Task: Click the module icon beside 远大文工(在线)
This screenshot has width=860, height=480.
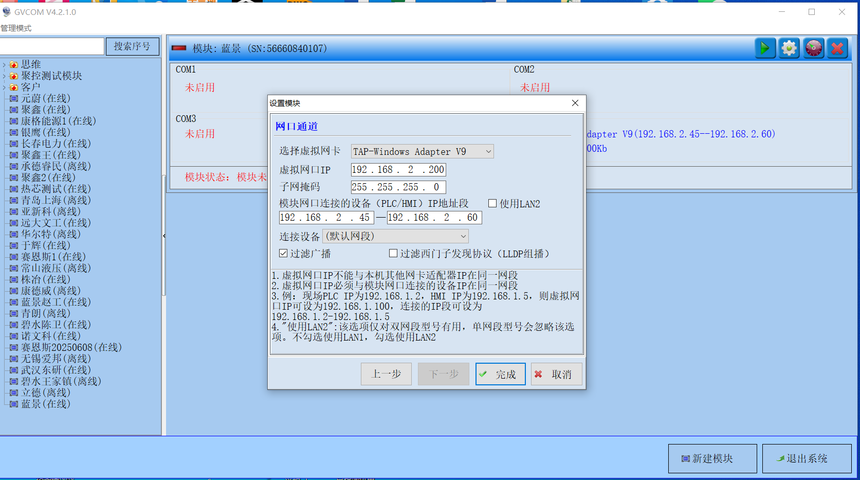Action: 14,223
